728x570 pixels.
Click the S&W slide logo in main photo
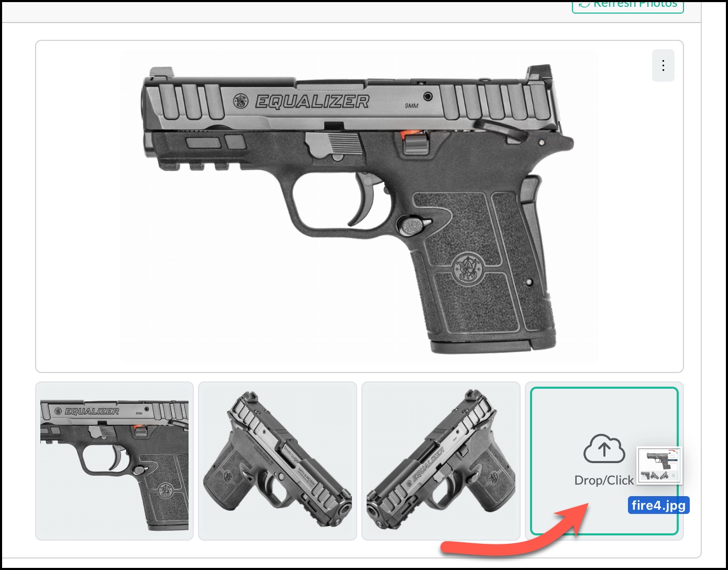click(x=241, y=101)
